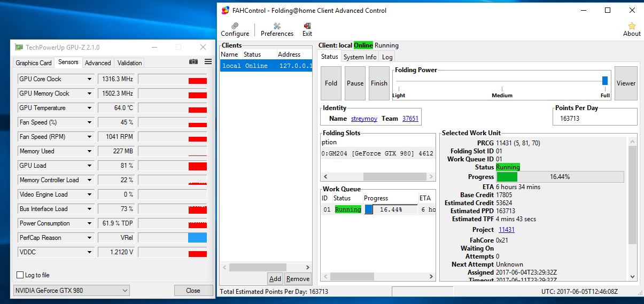Click GPU Core Clock value 1316.3 MHz
Screen dimensions: 644x304
(x=117, y=79)
